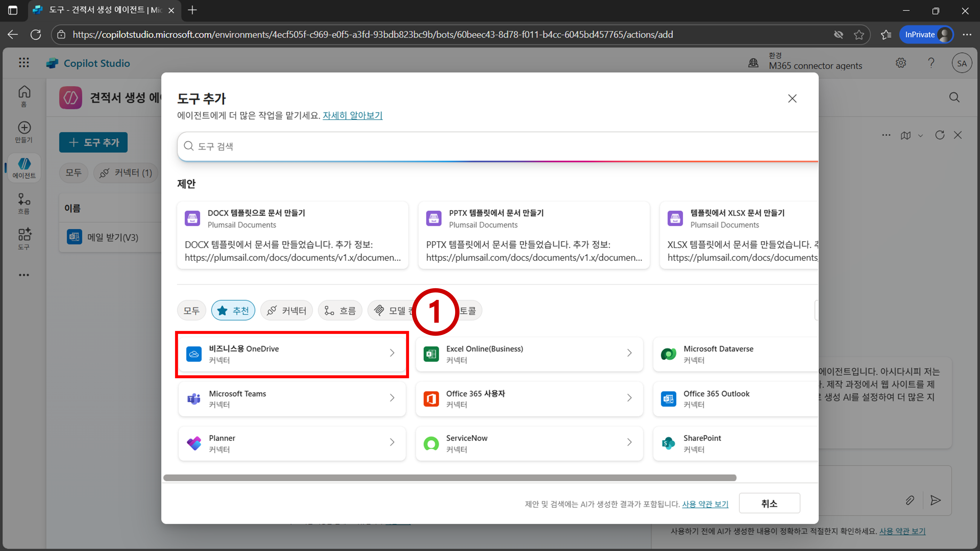980x551 pixels.
Task: Click the 도구 검색 search field
Action: [495, 146]
